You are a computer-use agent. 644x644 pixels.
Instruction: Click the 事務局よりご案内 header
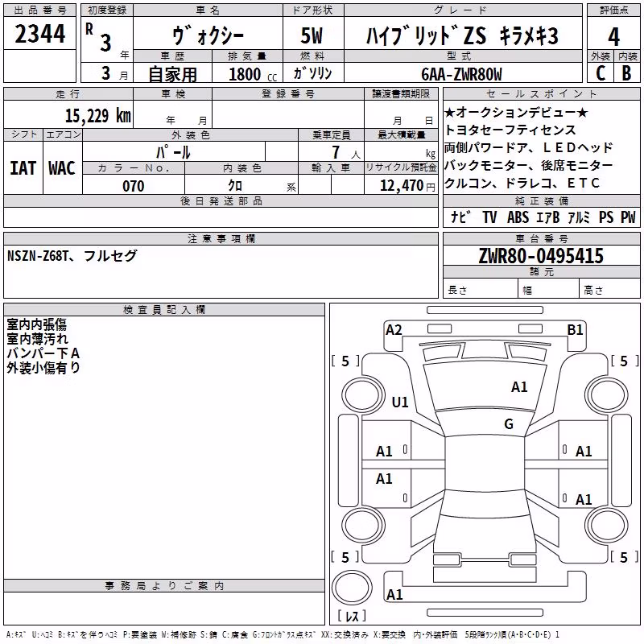[164, 586]
